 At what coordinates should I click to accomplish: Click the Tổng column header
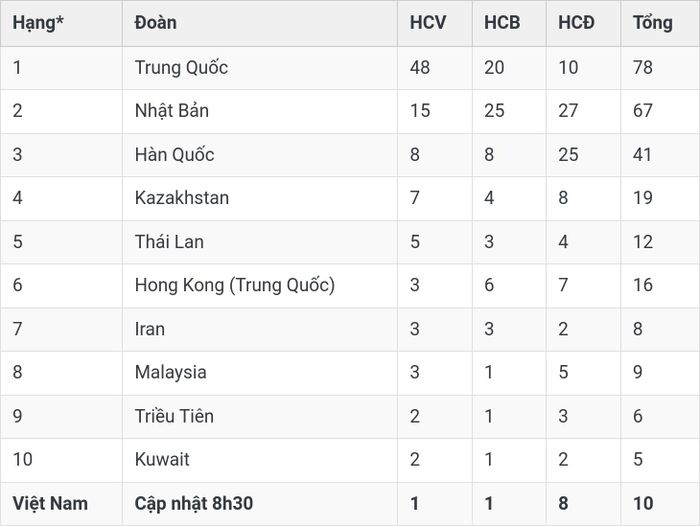[x=653, y=23]
